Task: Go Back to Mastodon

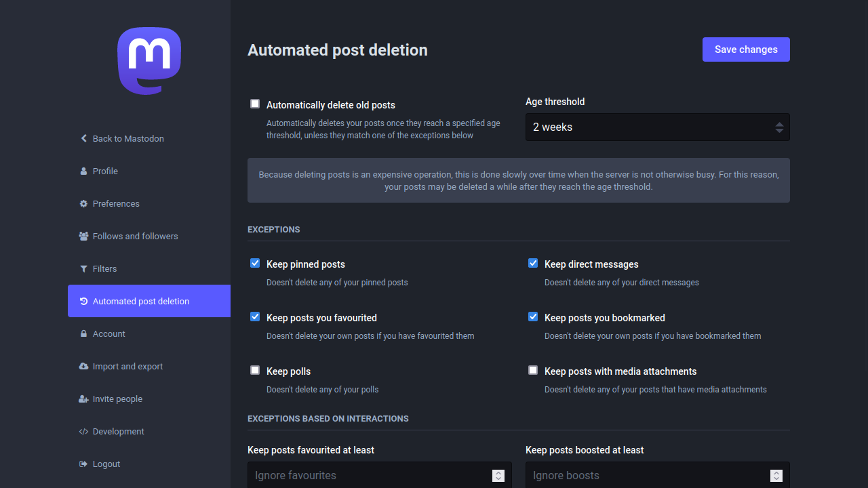Action: [x=122, y=138]
